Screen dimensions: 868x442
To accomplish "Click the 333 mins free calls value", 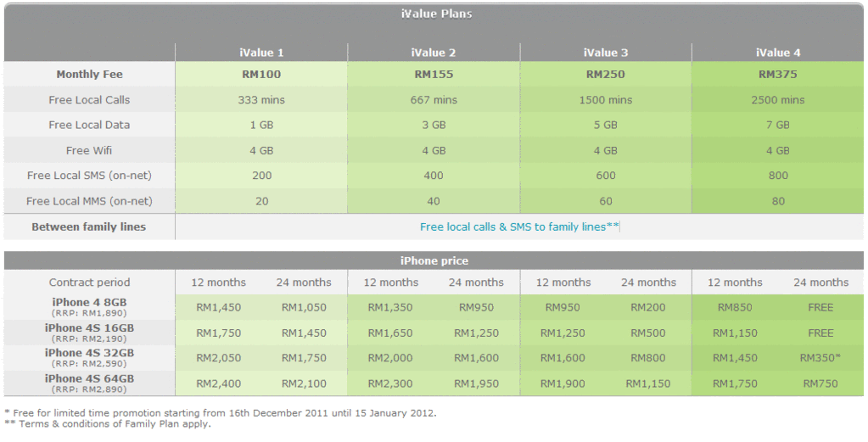I will 261,100.
